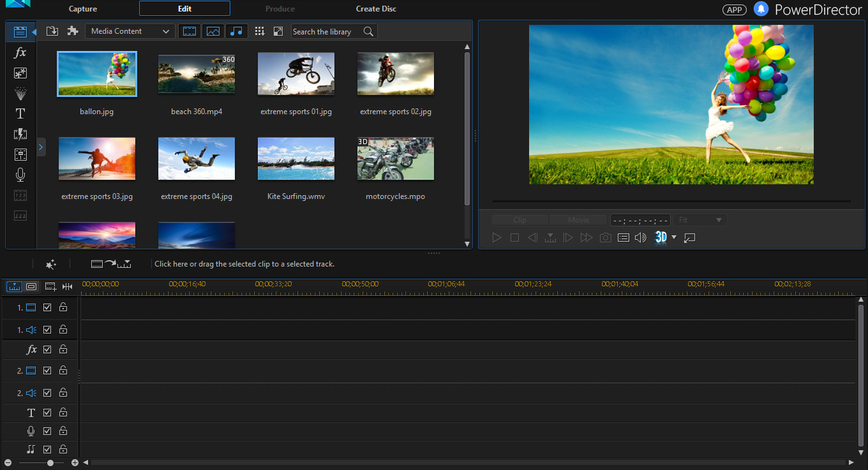This screenshot has width=868, height=470.
Task: Zoom in timeline with plus button
Action: point(75,462)
